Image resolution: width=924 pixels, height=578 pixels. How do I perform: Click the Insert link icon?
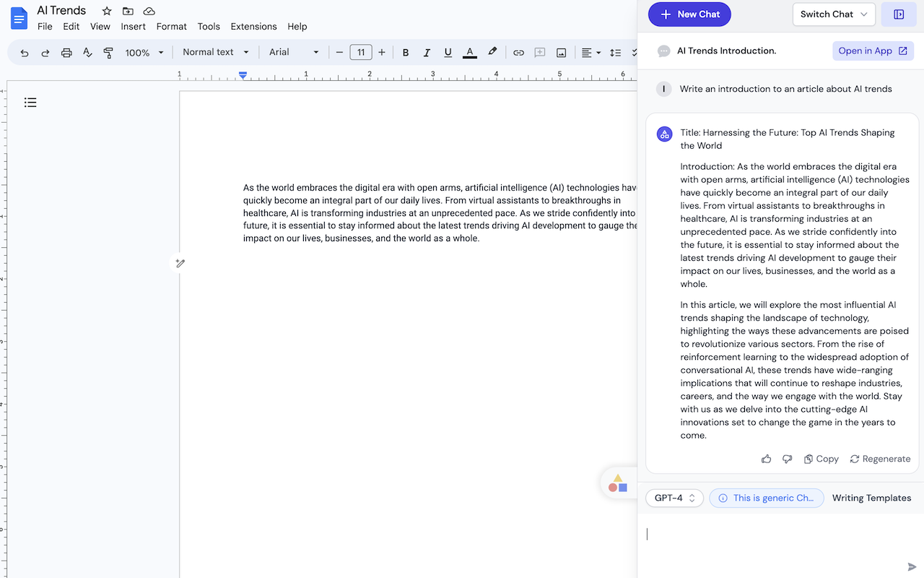(x=518, y=53)
